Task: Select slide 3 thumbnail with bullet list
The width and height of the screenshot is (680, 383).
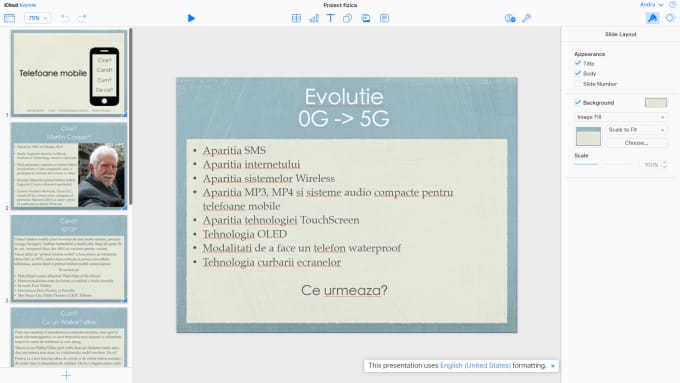Action: coord(69,259)
